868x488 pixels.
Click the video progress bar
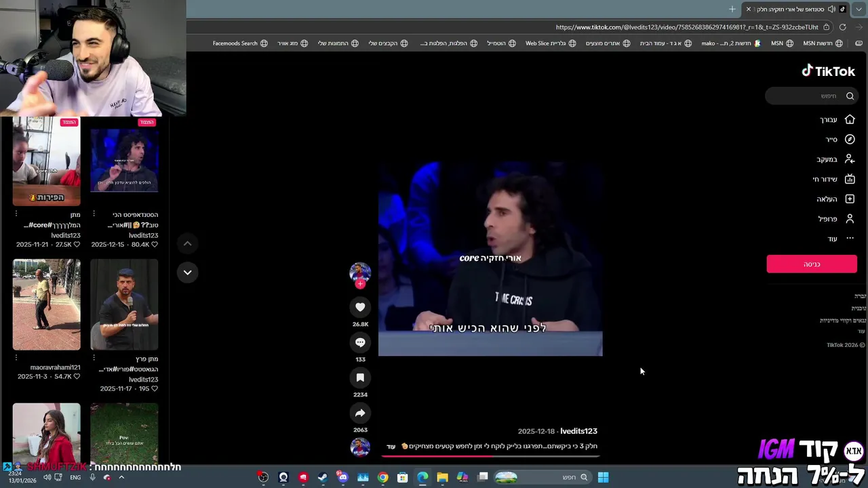click(490, 456)
